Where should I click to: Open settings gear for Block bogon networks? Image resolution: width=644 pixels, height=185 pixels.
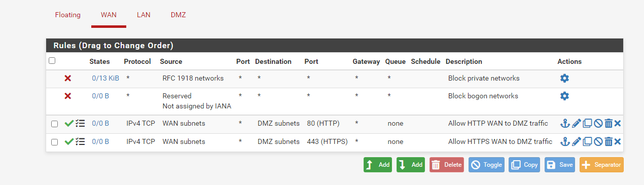(x=564, y=96)
